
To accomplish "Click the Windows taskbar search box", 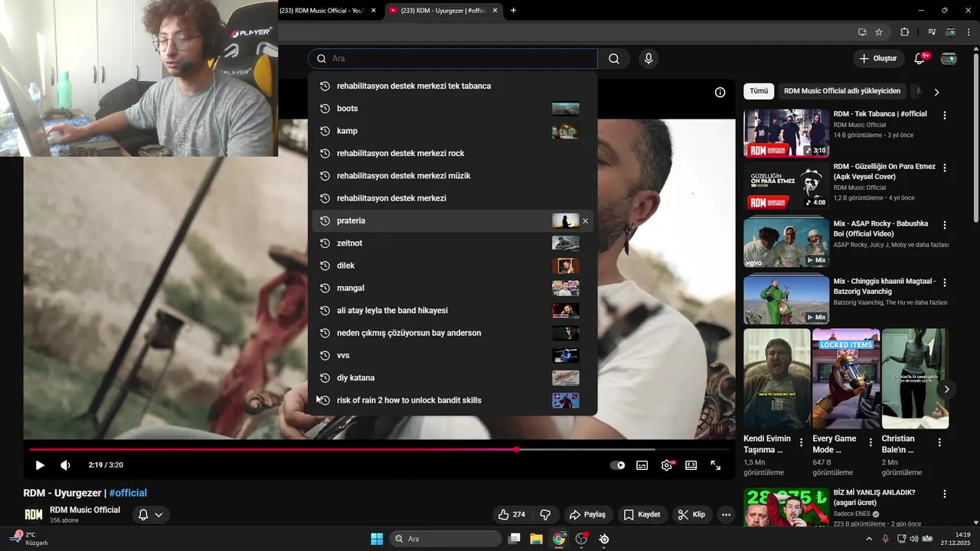I will coord(446,539).
